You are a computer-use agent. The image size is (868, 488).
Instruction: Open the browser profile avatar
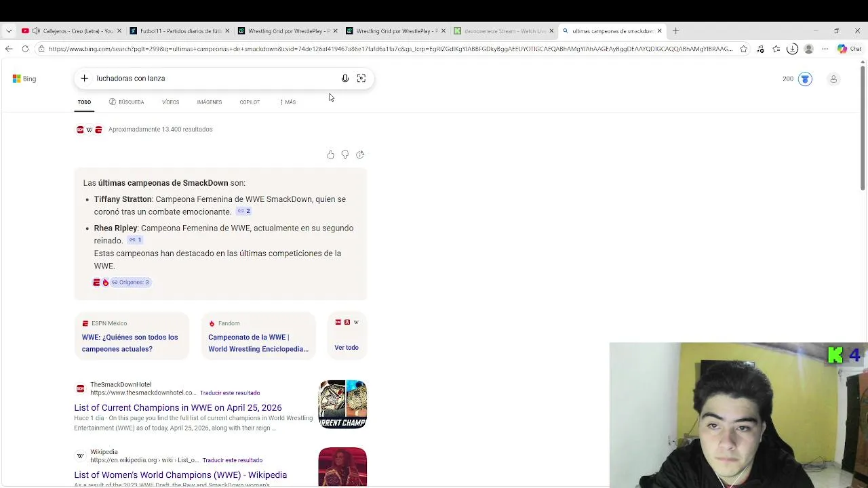pyautogui.click(x=808, y=49)
